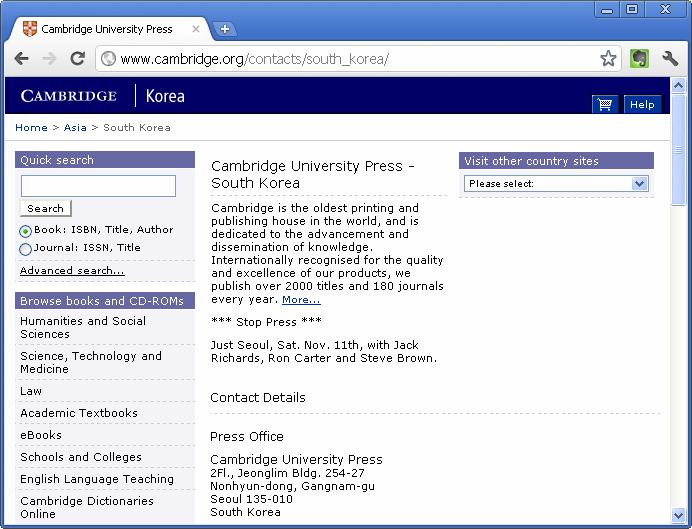
Task: Click the Contact Details heading
Action: coord(258,398)
